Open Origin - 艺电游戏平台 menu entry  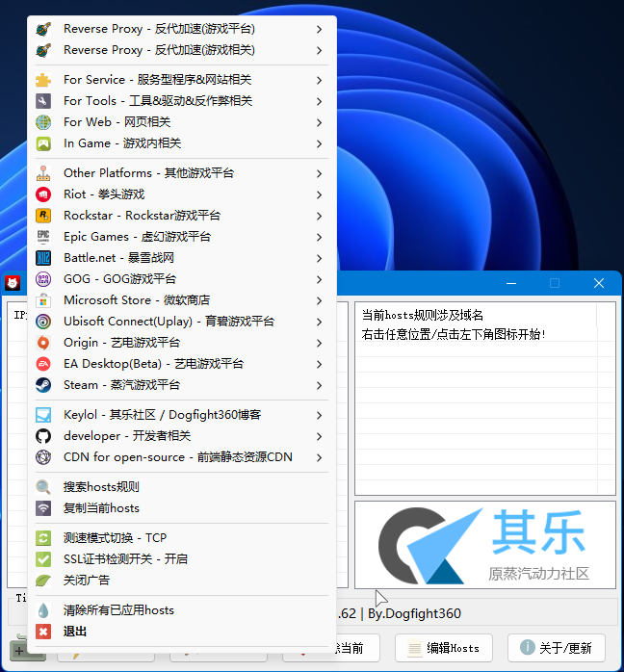[182, 343]
